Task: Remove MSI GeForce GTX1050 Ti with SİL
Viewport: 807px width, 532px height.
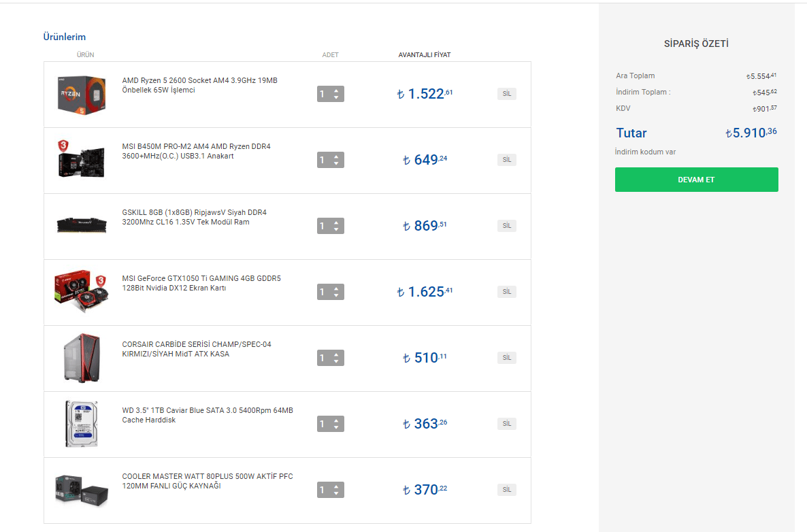Action: pos(507,292)
